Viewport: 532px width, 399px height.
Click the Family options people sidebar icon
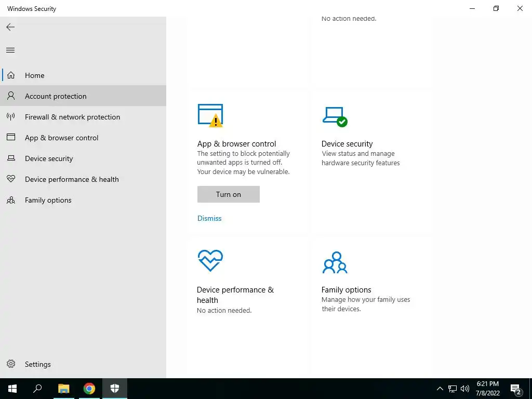coord(11,200)
